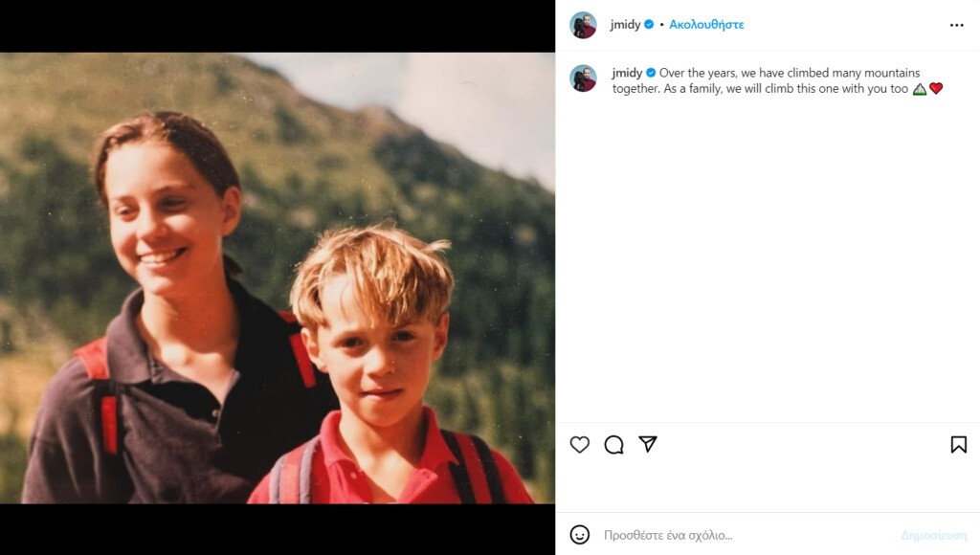This screenshot has height=555, width=980.
Task: Open jmidy username link in the header
Action: (626, 24)
